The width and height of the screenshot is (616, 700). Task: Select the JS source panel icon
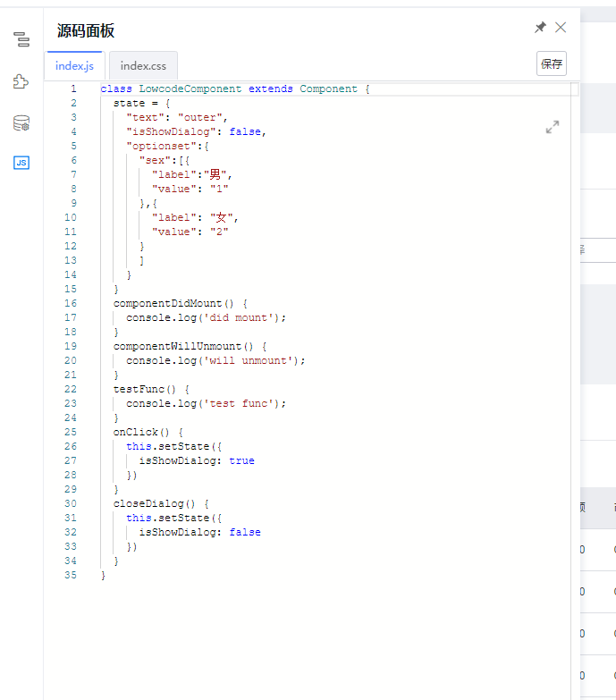[21, 163]
